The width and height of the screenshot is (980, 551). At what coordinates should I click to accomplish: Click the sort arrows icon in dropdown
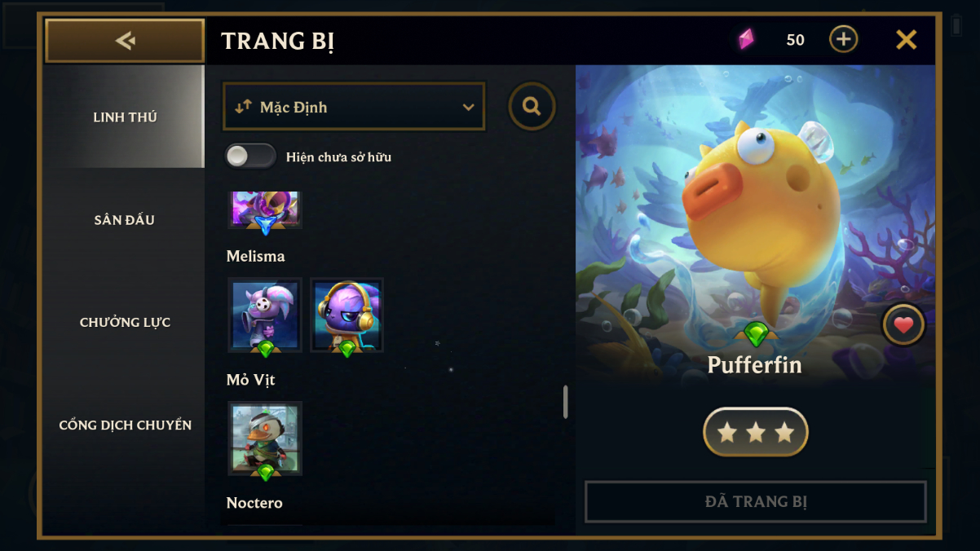point(243,107)
